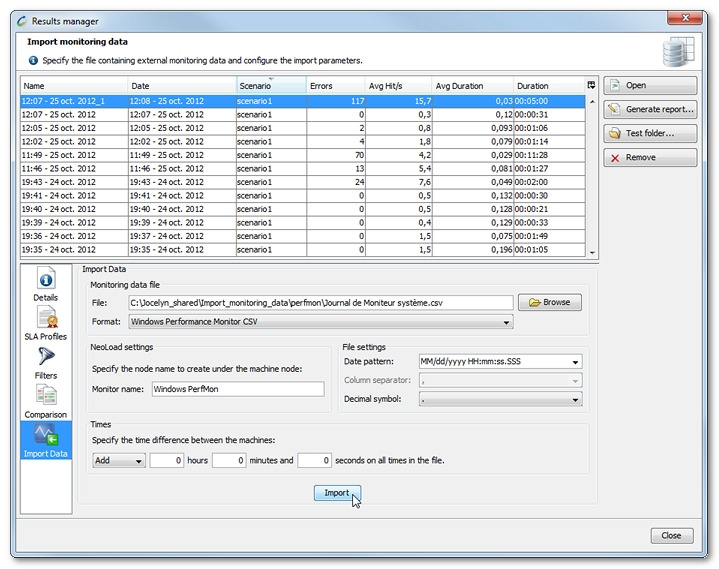Select the Import Data sidebar icon
Viewport: 719px width, 569px height.
pyautogui.click(x=45, y=439)
